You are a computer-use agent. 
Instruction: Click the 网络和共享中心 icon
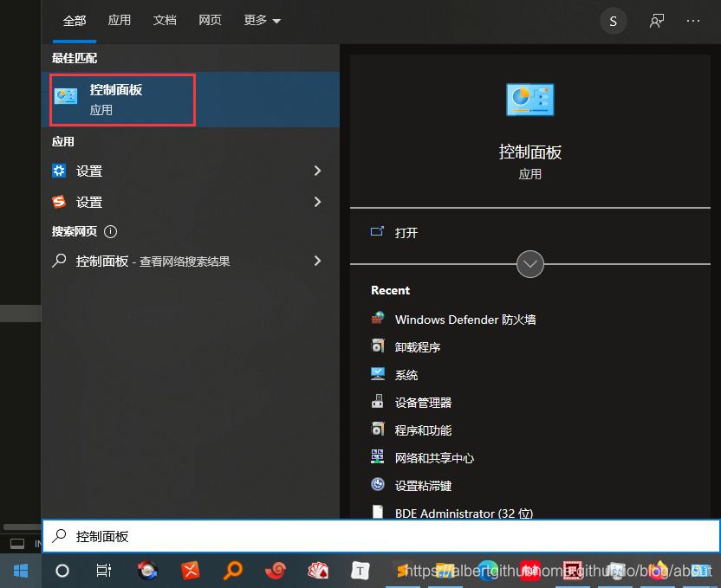pyautogui.click(x=378, y=456)
